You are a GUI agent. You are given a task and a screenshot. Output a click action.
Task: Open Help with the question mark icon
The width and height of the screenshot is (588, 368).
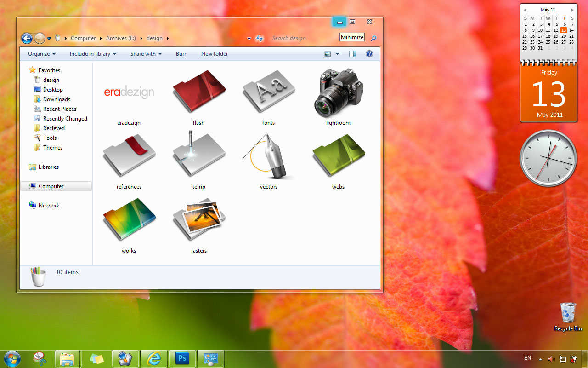[369, 54]
